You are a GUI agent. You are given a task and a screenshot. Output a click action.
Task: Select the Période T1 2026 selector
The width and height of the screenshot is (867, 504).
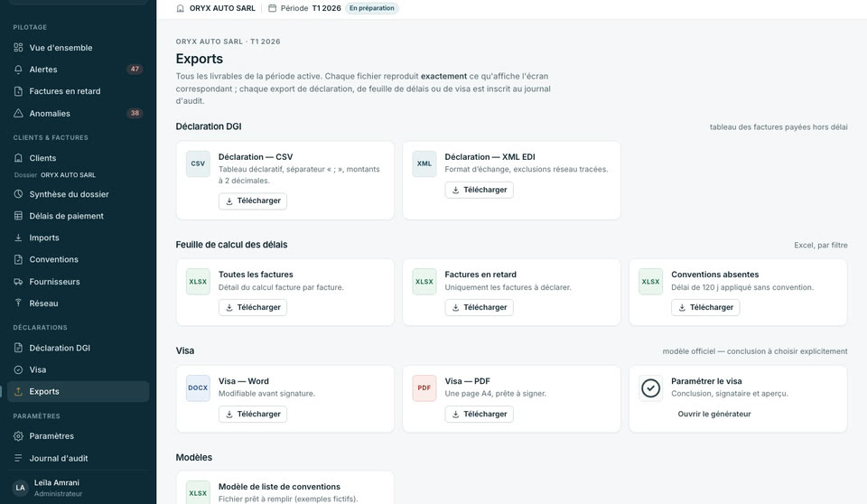[x=304, y=8]
